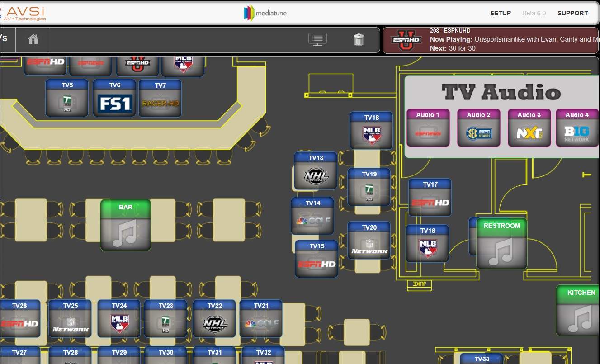Click the TV33 tile
The width and height of the screenshot is (600, 364).
[482, 359]
